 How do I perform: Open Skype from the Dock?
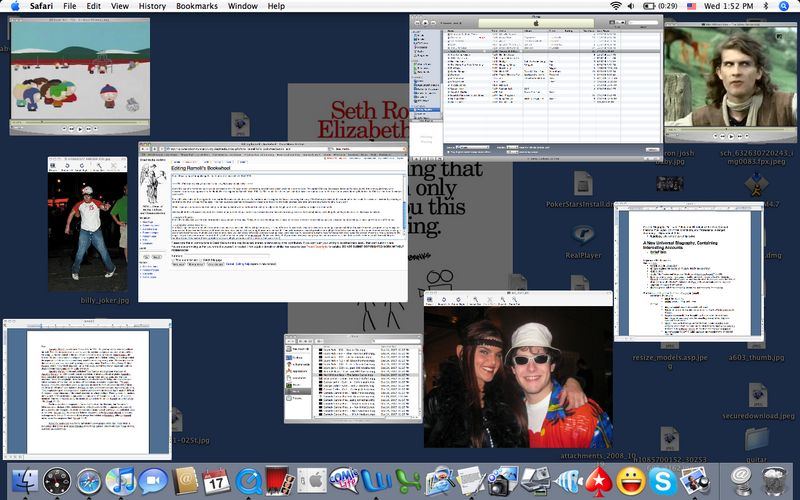[662, 482]
